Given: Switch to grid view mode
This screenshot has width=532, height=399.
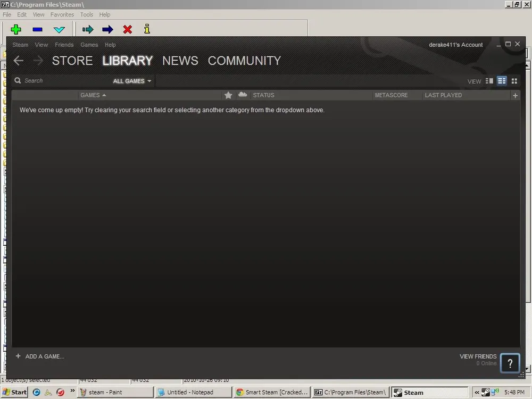Looking at the screenshot, I should pos(514,81).
